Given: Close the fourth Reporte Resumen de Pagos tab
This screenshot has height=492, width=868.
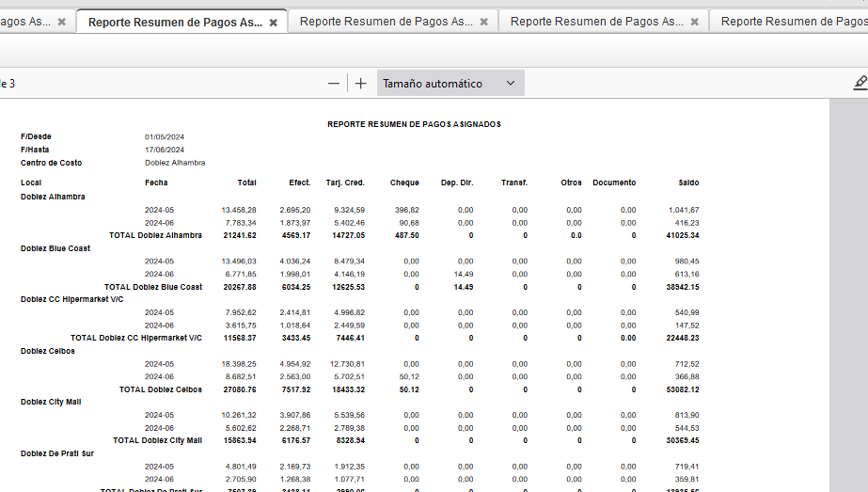Looking at the screenshot, I should [694, 22].
